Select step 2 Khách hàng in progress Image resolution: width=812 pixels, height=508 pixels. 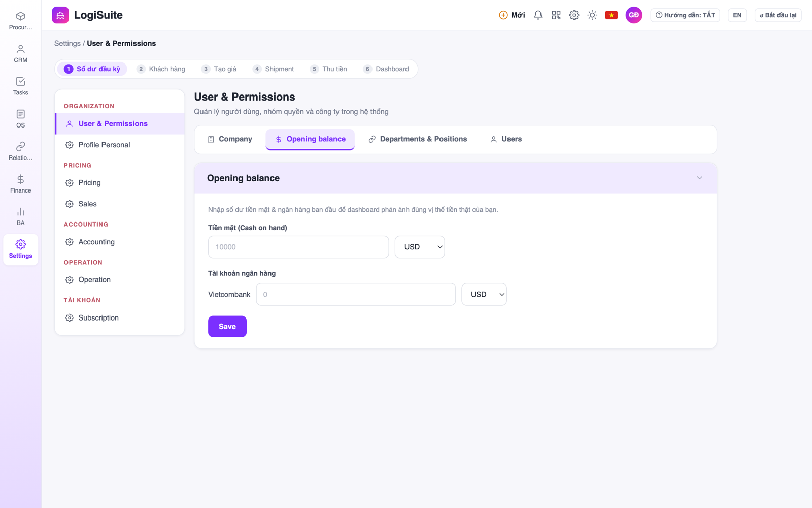click(x=161, y=69)
